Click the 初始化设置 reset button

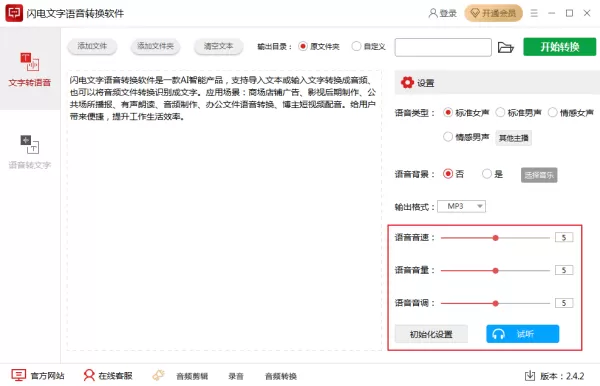tap(431, 334)
